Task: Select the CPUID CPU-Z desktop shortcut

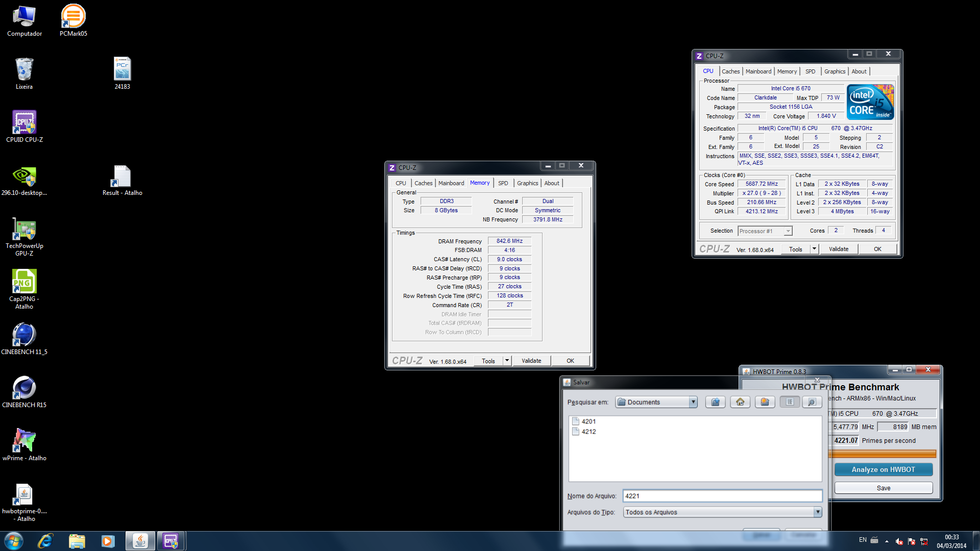Action: (x=24, y=127)
